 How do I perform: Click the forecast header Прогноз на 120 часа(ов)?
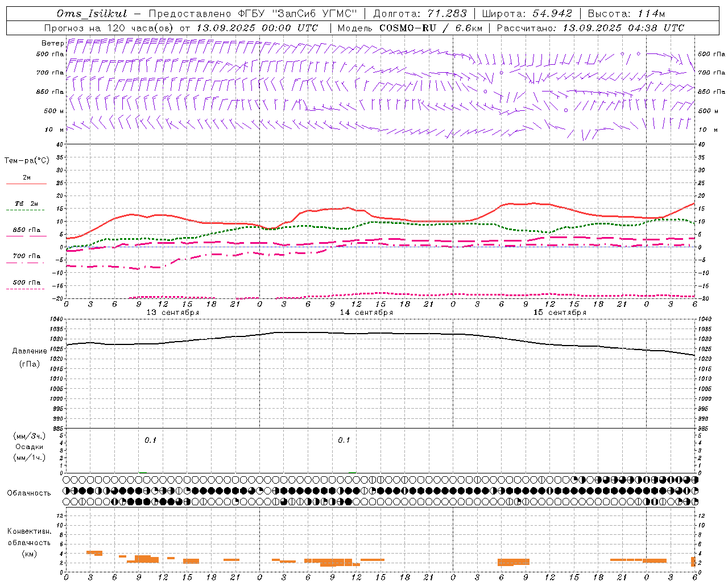(109, 28)
